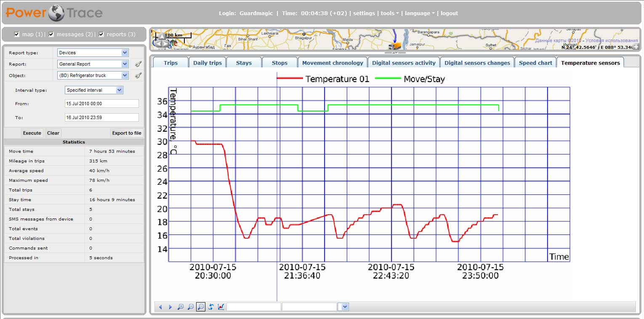The height and width of the screenshot is (319, 644).
Task: Click the chart pan left arrow
Action: point(160,307)
